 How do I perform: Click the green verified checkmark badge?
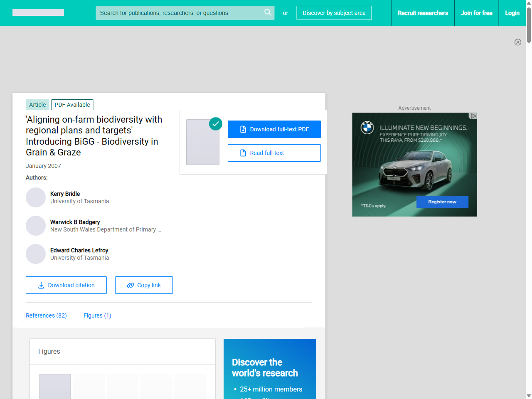[x=215, y=123]
